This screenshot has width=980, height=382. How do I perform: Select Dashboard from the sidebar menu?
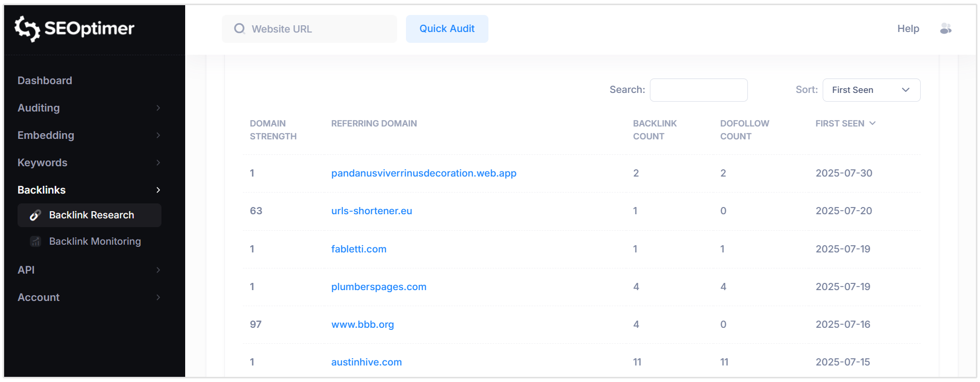[44, 81]
